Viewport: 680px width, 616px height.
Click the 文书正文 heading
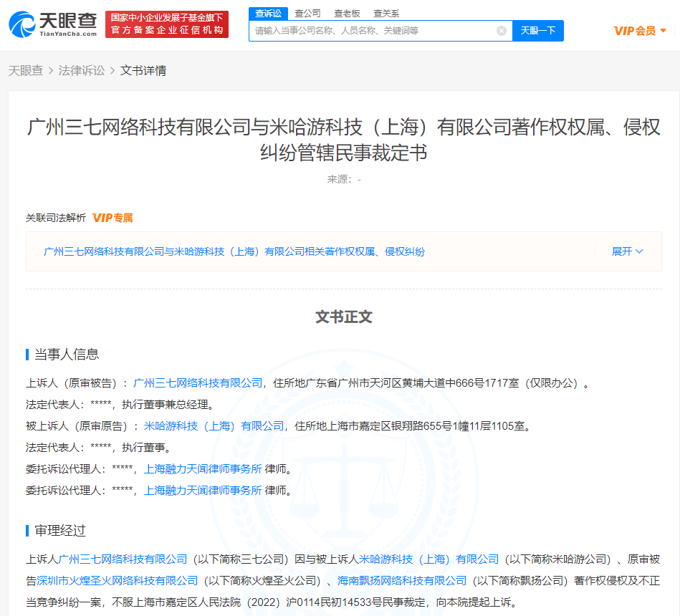(x=344, y=317)
